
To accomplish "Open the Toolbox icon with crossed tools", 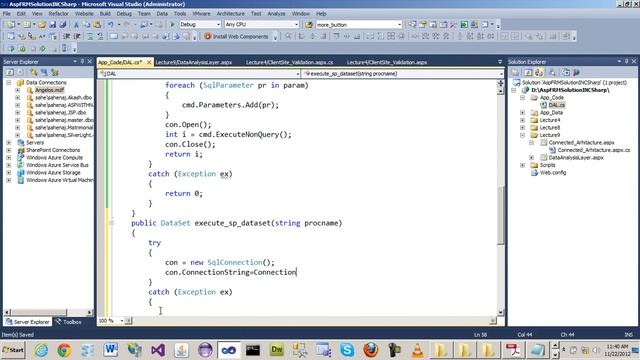I will 453,24.
